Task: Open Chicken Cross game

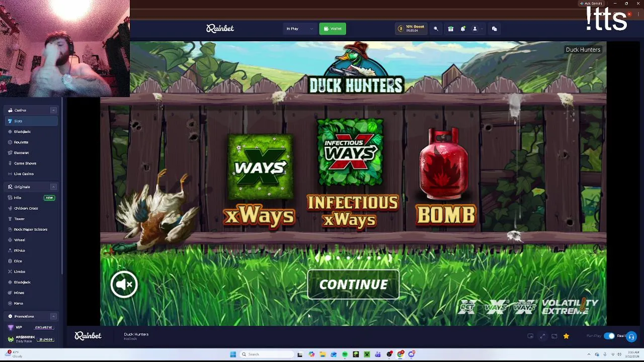Action: click(x=31, y=208)
